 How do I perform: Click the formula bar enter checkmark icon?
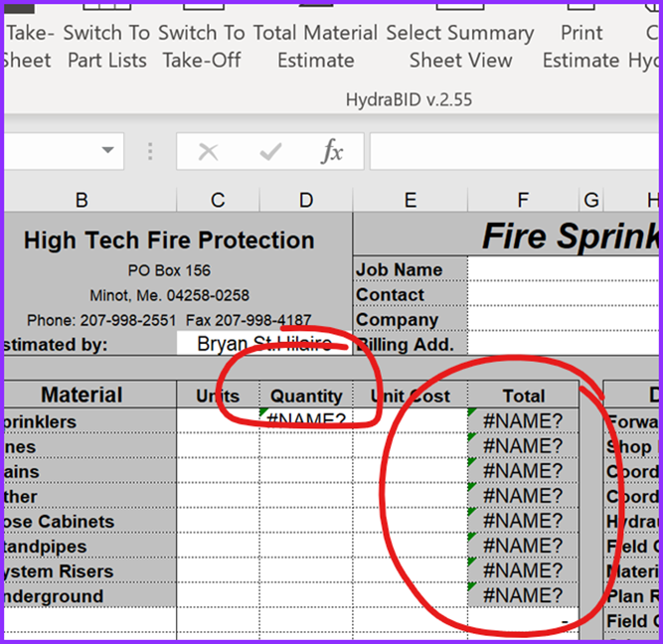[269, 152]
